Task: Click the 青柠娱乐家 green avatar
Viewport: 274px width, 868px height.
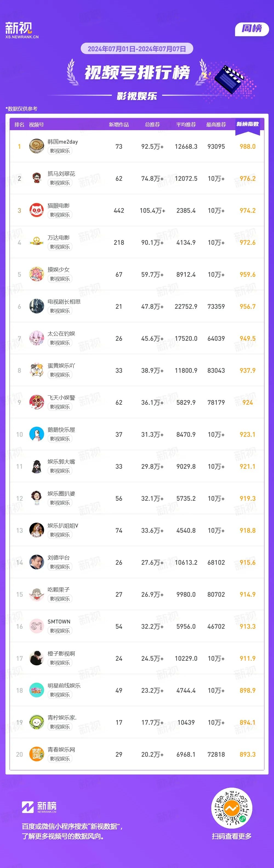Action: 36,723
